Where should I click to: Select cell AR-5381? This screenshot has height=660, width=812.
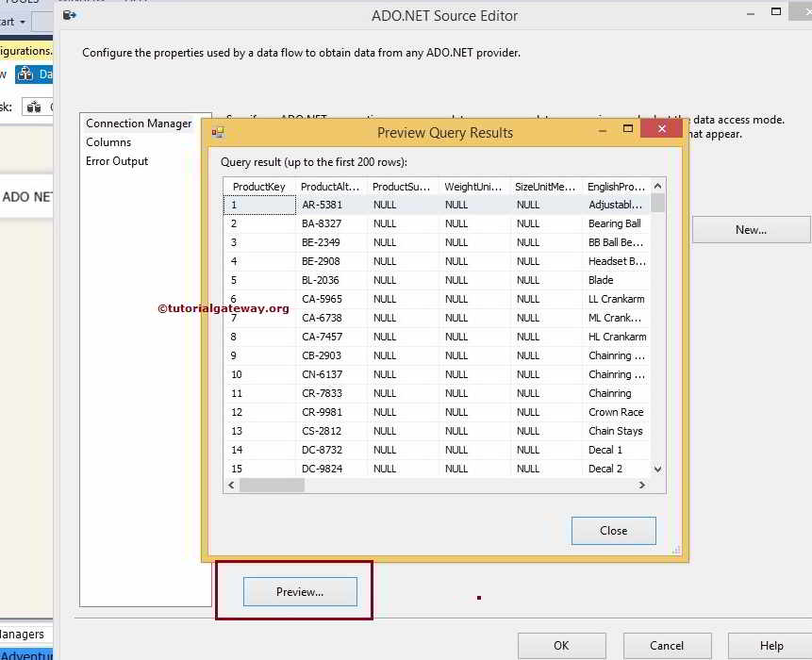coord(331,205)
